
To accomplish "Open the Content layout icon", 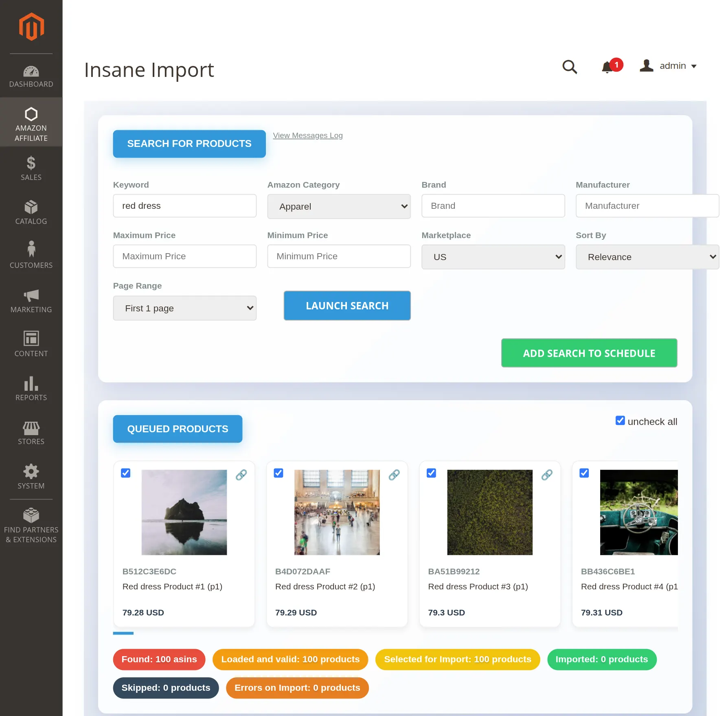I will [x=31, y=339].
